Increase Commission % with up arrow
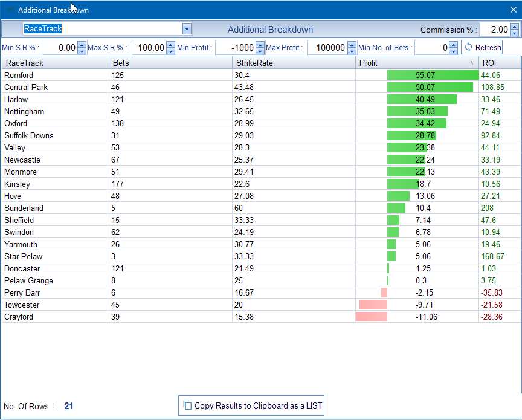This screenshot has width=522, height=420. tap(515, 27)
